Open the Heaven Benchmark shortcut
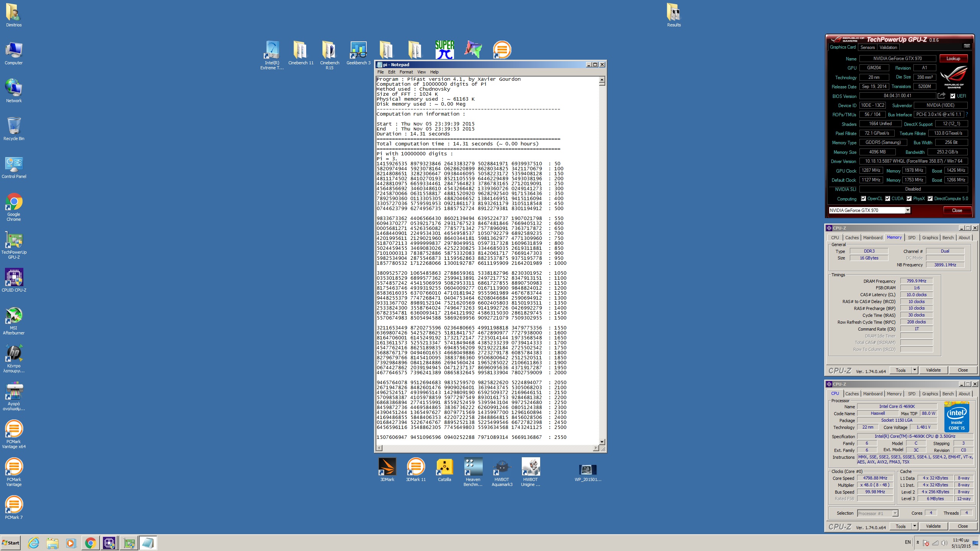The width and height of the screenshot is (980, 551). click(x=473, y=472)
